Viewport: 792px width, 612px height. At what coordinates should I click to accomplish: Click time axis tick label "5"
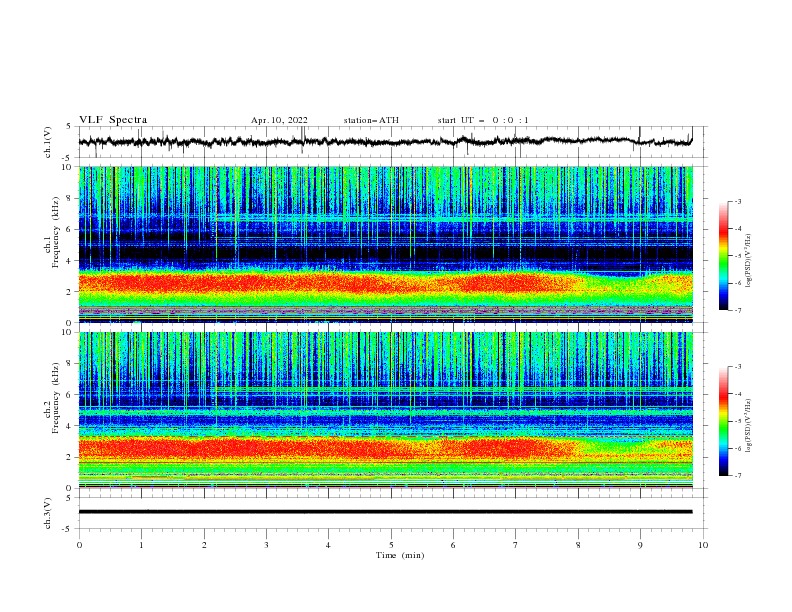tap(391, 545)
